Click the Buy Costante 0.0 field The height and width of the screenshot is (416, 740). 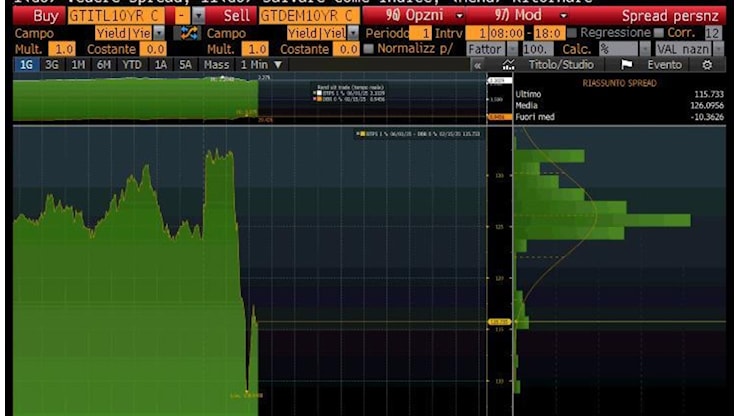coord(153,49)
